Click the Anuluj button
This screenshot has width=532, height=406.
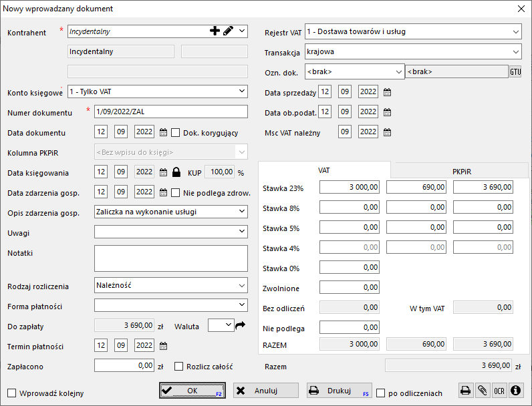(x=265, y=391)
